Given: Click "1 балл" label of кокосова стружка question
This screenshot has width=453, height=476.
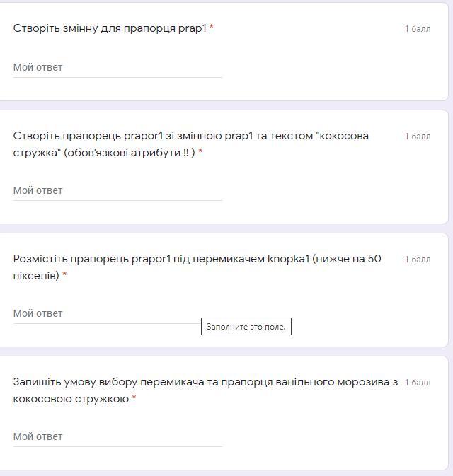Looking at the screenshot, I should click(418, 137).
